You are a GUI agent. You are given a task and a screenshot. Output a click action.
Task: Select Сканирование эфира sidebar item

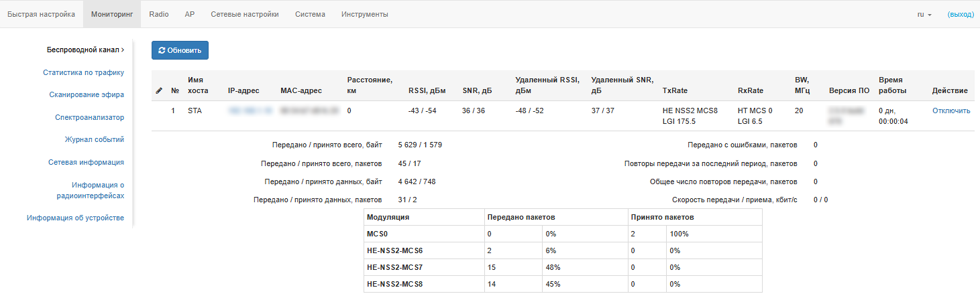tap(87, 94)
